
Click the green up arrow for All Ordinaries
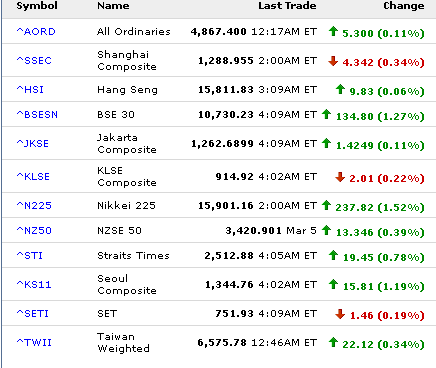click(333, 31)
